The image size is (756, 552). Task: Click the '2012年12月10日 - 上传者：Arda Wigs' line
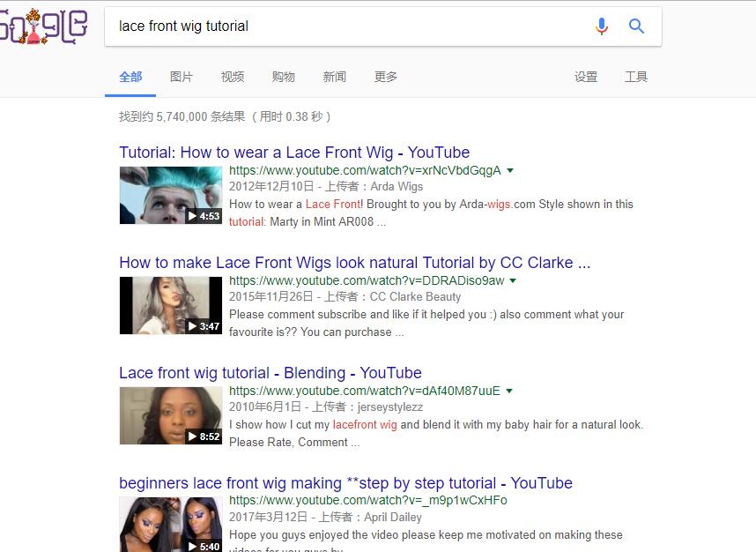(326, 187)
